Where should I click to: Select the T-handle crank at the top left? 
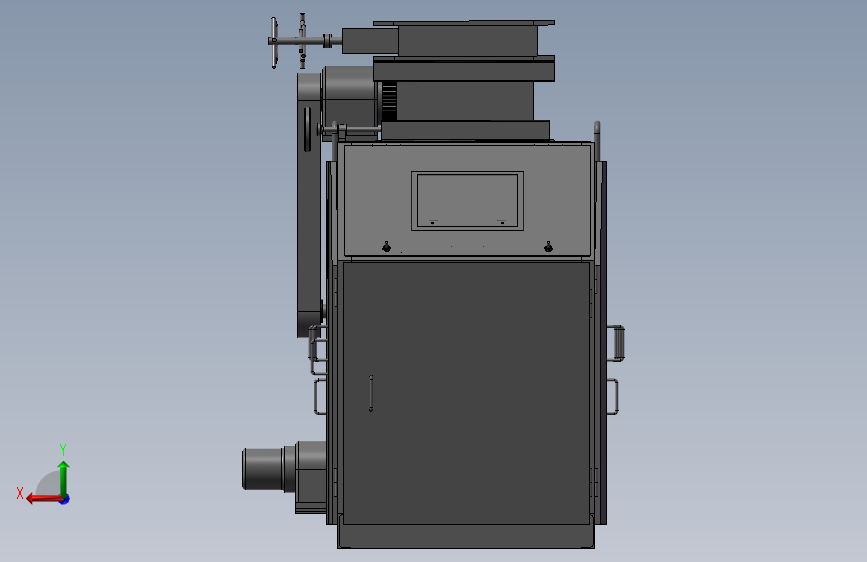tap(299, 41)
